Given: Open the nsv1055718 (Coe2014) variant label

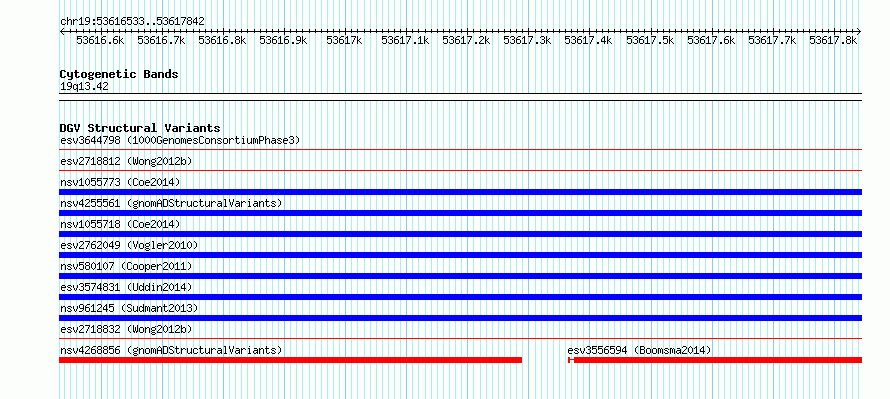Looking at the screenshot, I should pyautogui.click(x=120, y=224).
